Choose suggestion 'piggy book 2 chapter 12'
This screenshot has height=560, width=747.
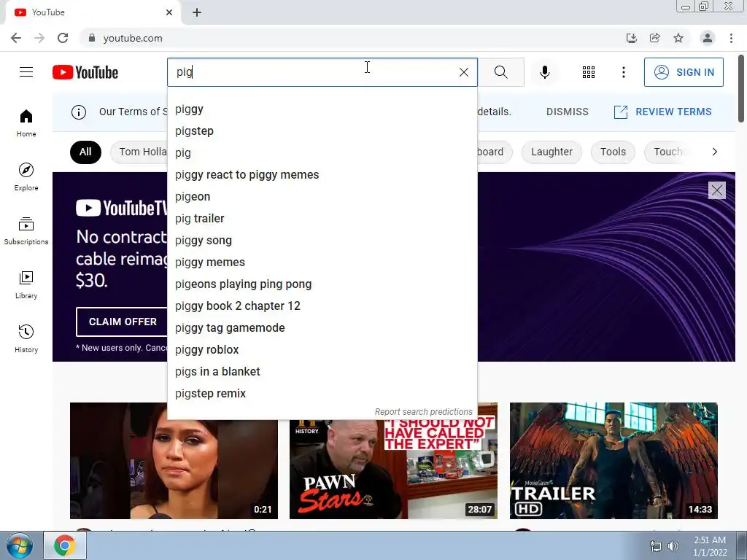(322, 306)
